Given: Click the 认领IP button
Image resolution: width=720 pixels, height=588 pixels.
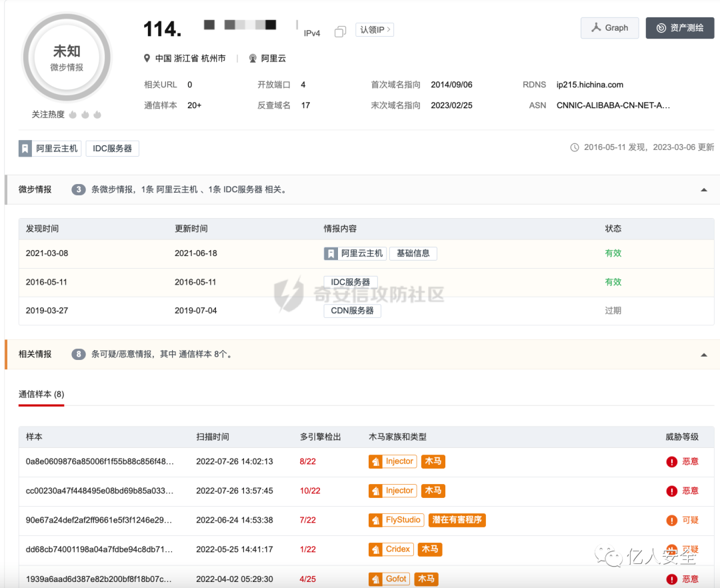Looking at the screenshot, I should (374, 30).
